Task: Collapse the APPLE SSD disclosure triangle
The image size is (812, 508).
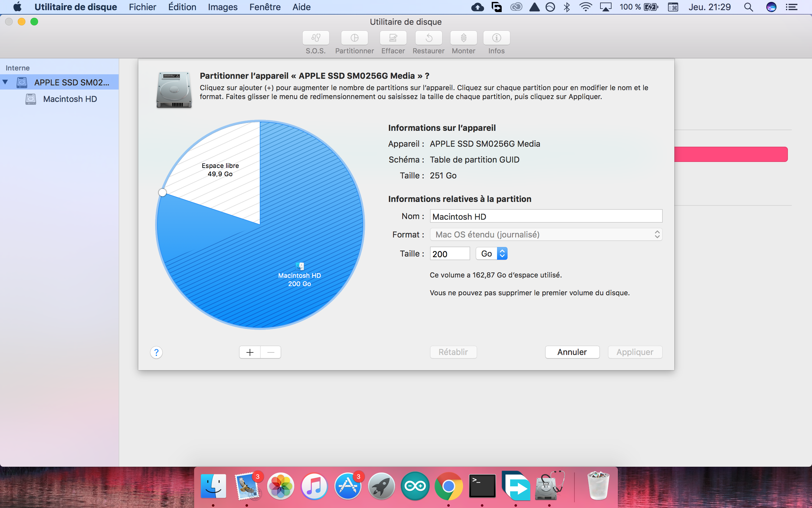Action: 5,82
